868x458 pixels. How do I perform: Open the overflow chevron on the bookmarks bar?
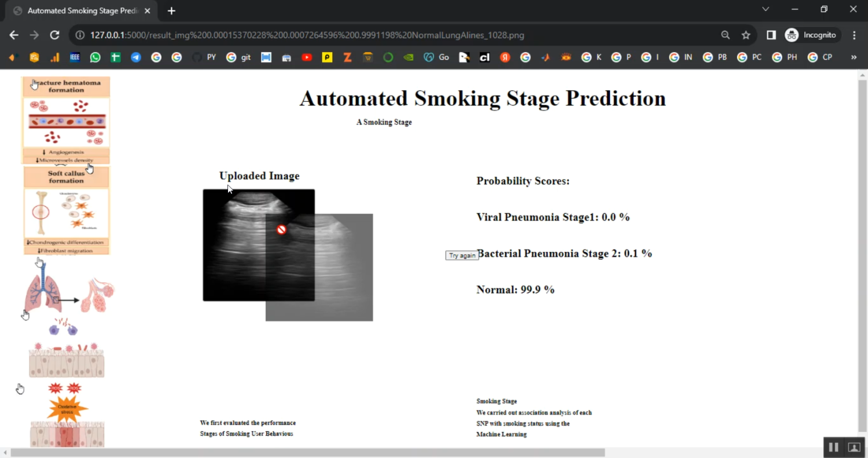click(x=853, y=57)
